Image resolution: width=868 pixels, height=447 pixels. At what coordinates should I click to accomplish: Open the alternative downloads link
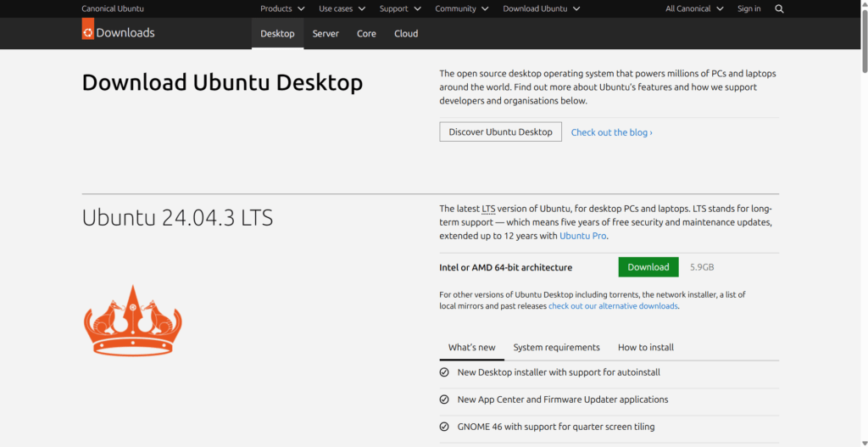click(x=614, y=305)
